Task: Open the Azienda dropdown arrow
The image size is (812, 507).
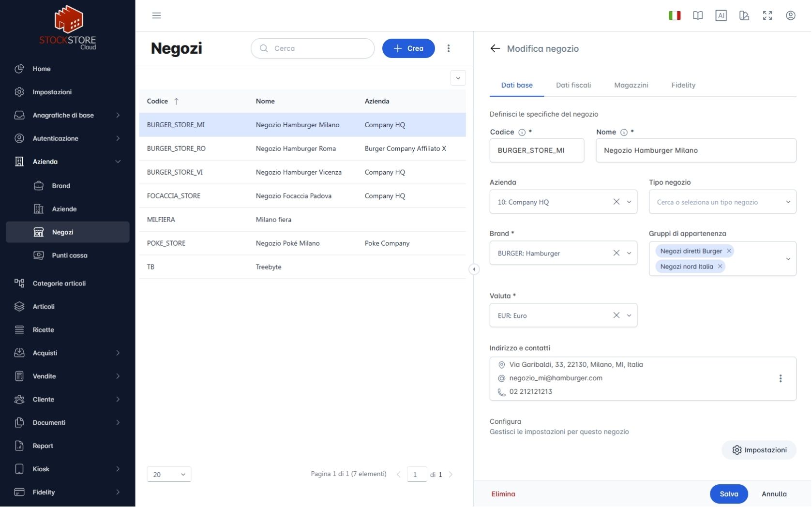Action: pyautogui.click(x=629, y=202)
